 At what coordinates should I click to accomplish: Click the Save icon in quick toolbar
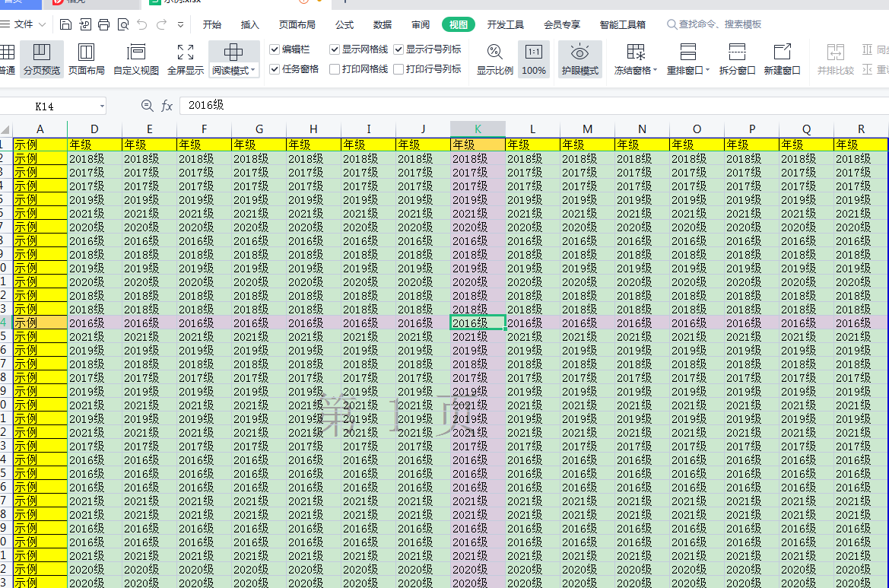65,24
